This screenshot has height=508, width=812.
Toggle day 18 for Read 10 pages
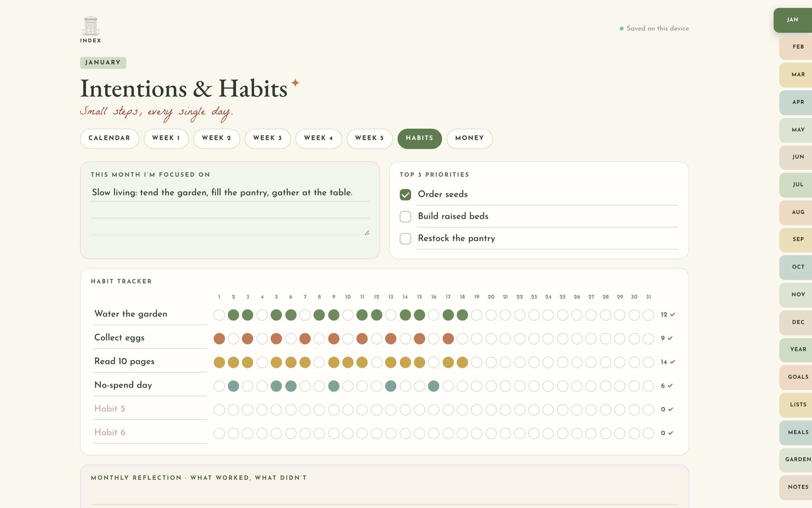click(x=462, y=362)
